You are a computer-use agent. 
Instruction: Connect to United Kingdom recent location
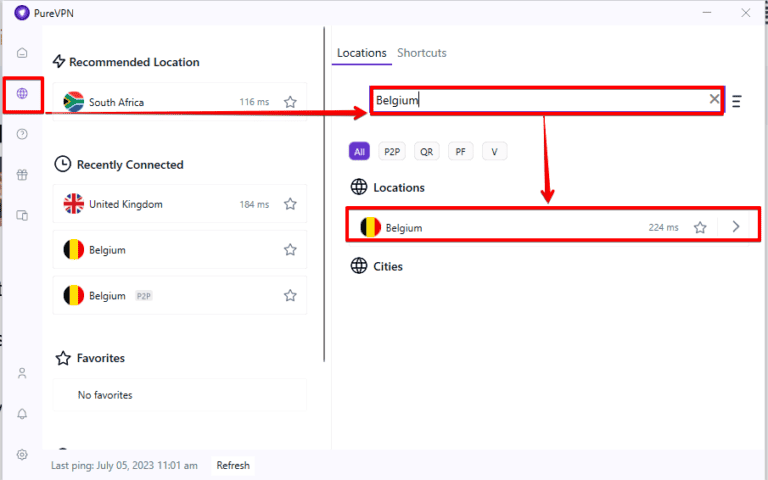click(x=180, y=204)
